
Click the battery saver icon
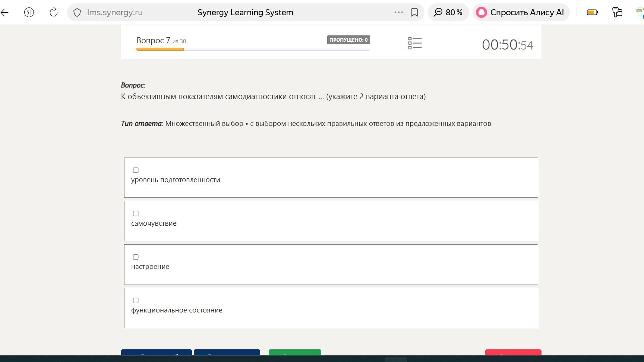coord(592,12)
